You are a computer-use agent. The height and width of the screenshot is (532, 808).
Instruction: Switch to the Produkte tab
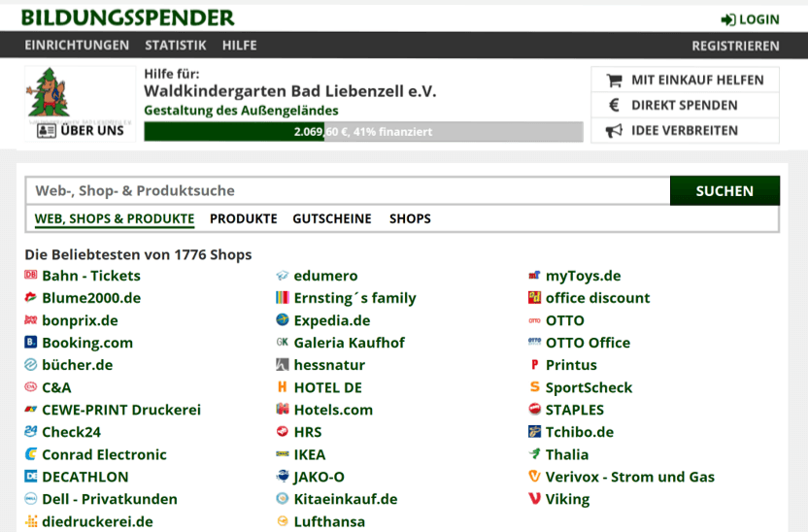(x=243, y=218)
